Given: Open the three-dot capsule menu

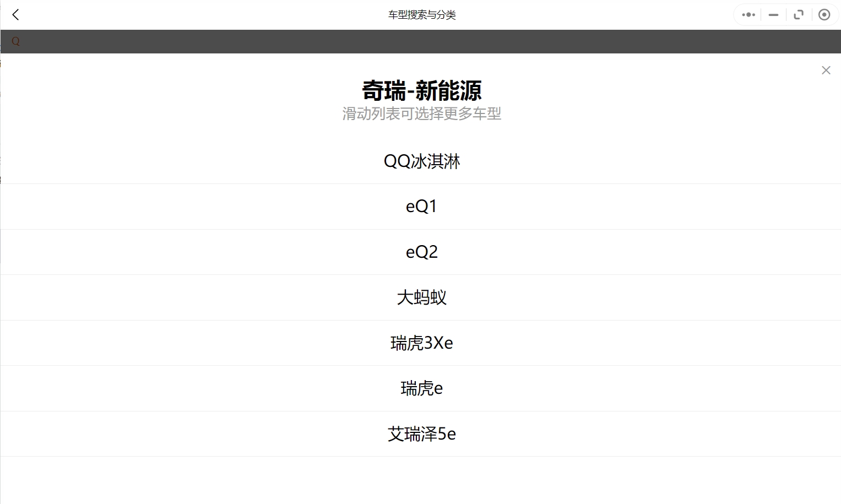Looking at the screenshot, I should pyautogui.click(x=747, y=14).
